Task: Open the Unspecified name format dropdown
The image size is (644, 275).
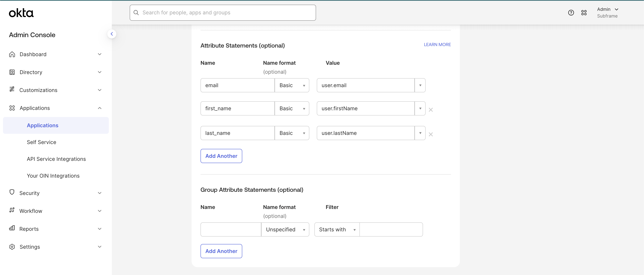Action: pyautogui.click(x=285, y=229)
